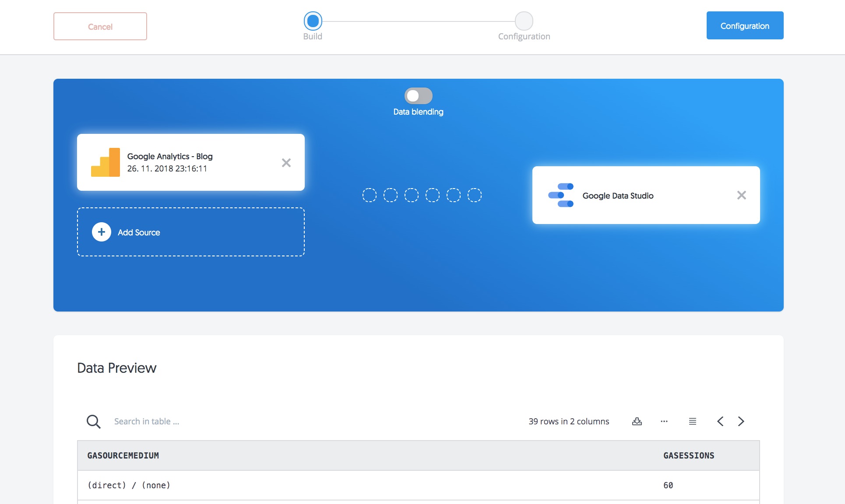
Task: Open the three-dots more options menu
Action: point(664,421)
